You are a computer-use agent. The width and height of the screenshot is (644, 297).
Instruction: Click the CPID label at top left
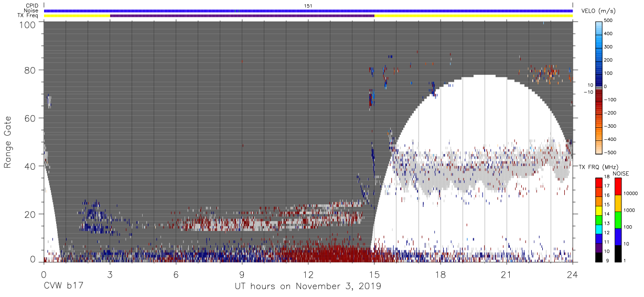point(32,5)
